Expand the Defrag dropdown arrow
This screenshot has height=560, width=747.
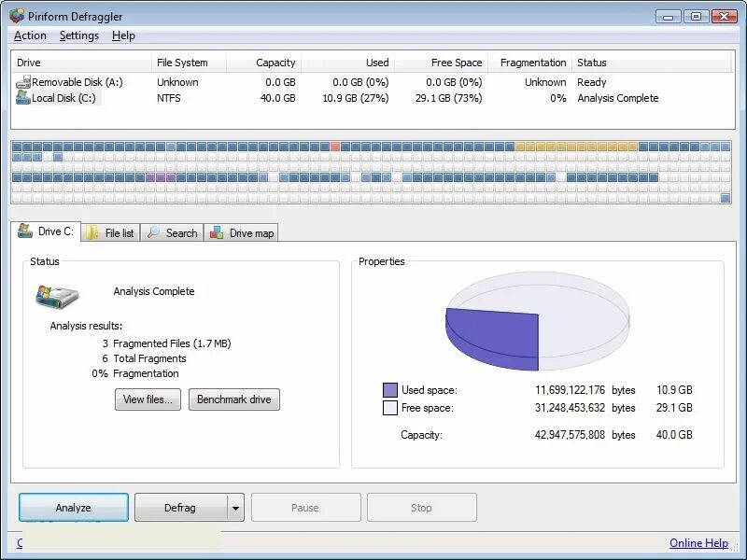click(235, 508)
